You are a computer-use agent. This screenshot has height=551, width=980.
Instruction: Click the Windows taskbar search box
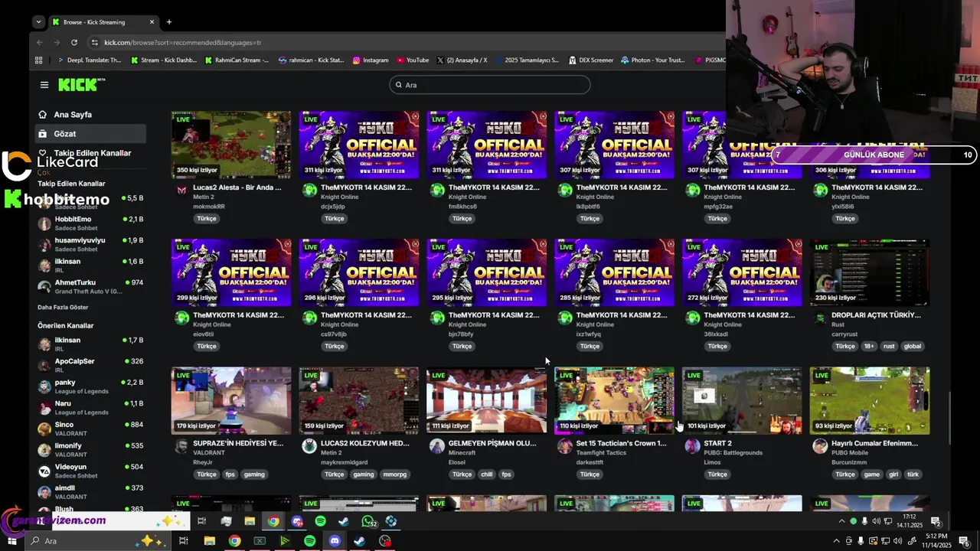pos(99,541)
